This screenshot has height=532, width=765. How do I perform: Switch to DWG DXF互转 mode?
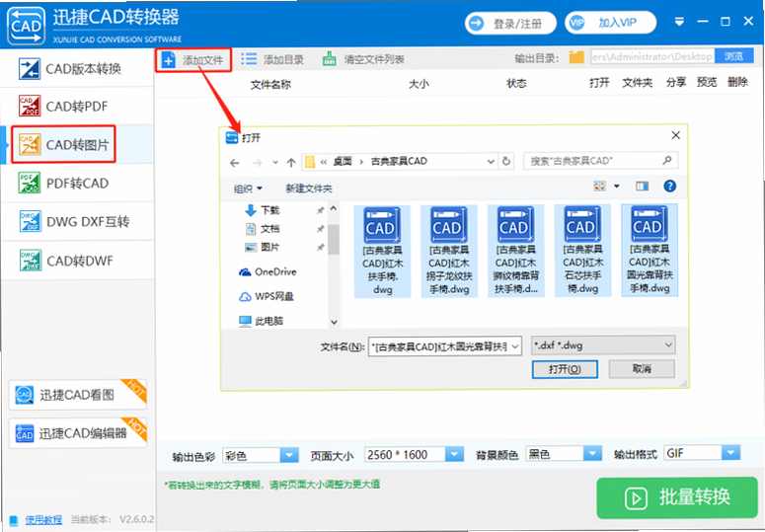(78, 222)
